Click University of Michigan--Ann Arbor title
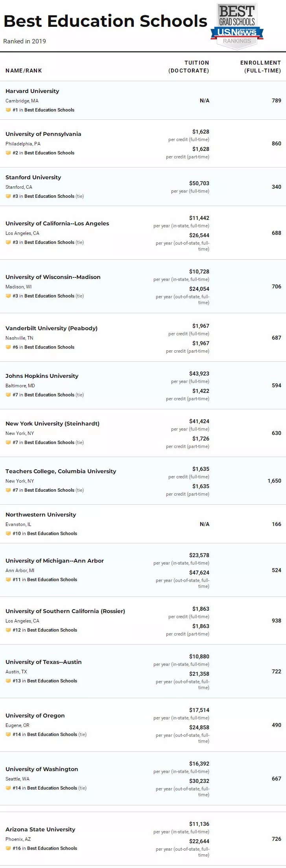Screen dimensions: 286x868 click(x=55, y=561)
